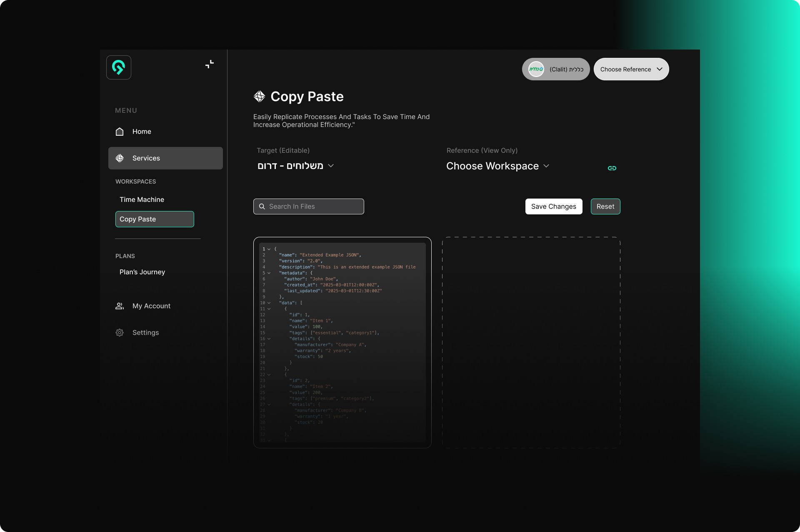Click the "created_at" line in editor

click(x=332, y=285)
